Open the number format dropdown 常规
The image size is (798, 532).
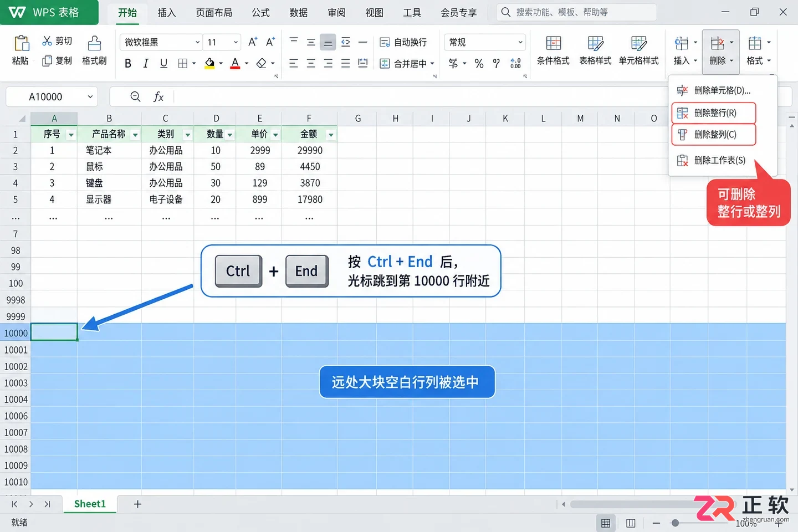(x=520, y=42)
